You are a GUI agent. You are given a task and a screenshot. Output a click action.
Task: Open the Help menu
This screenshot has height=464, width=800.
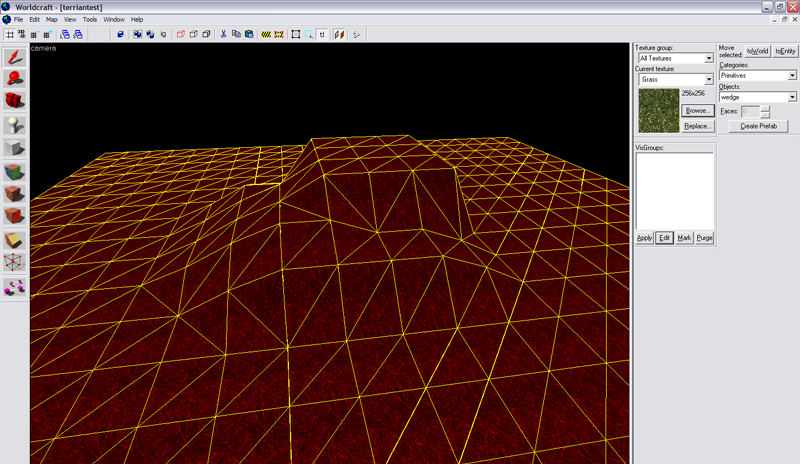point(137,19)
